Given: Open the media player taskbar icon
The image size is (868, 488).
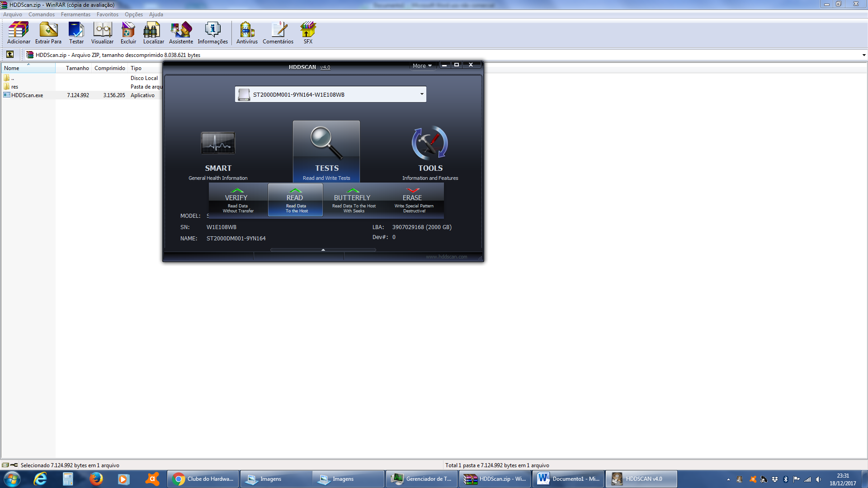Looking at the screenshot, I should pyautogui.click(x=123, y=479).
